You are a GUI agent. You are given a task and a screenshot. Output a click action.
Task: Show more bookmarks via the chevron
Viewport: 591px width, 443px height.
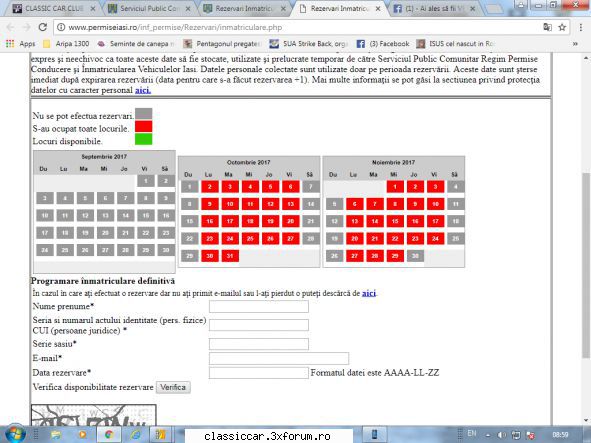tap(575, 44)
